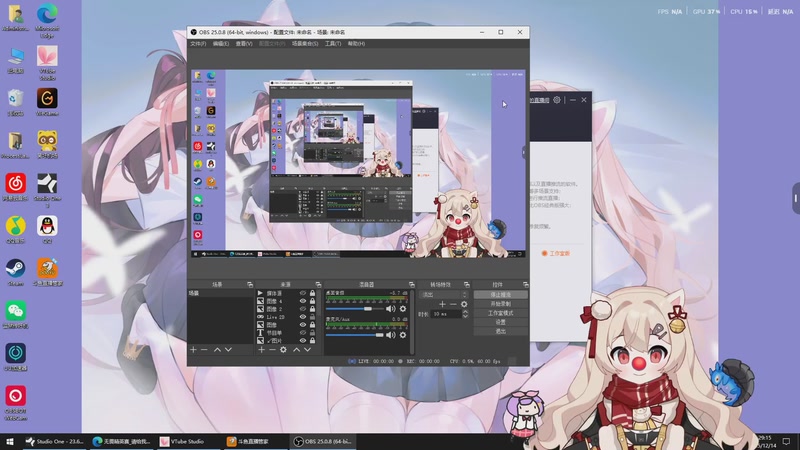
Task: Move source down in Sources panel
Action: [307, 349]
